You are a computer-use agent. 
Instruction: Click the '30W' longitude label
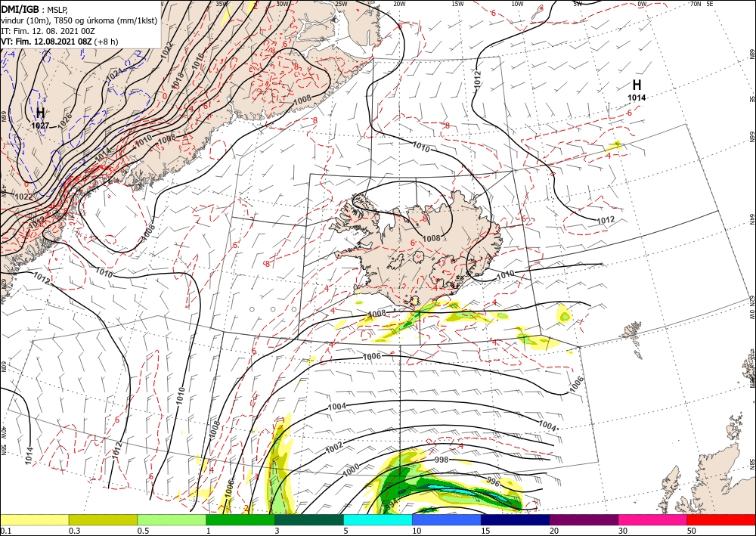pyautogui.click(x=283, y=4)
